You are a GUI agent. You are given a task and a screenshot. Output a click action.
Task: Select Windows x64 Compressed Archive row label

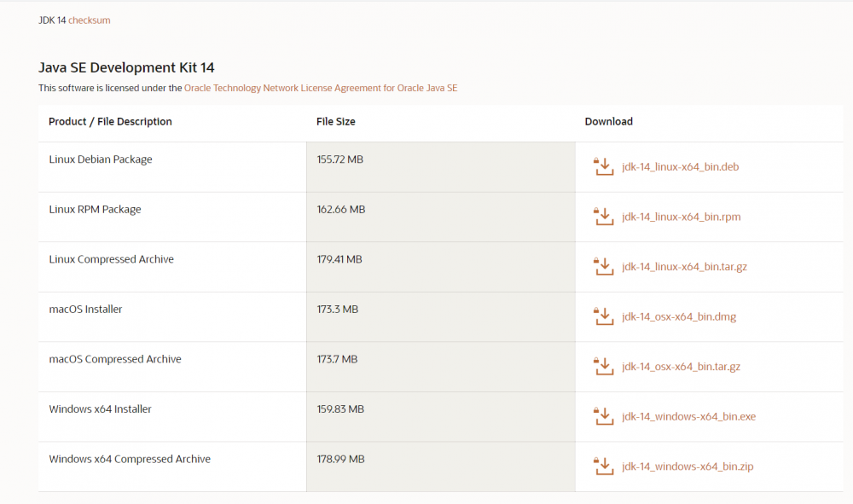pos(130,459)
